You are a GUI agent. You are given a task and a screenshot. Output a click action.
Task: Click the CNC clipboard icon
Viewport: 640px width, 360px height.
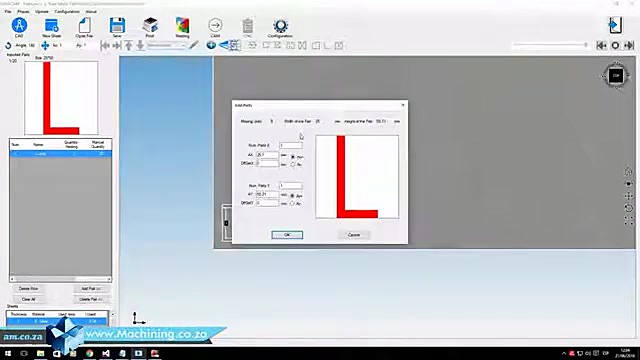click(x=247, y=26)
